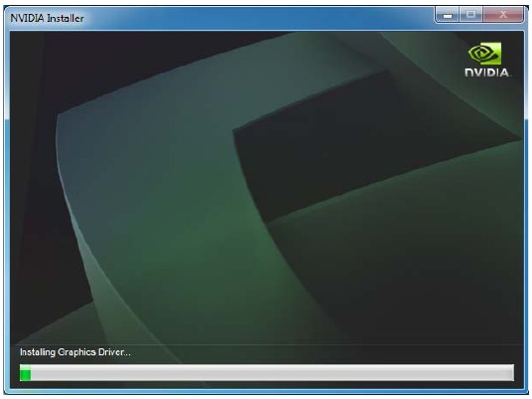Viewport: 532px width, 399px height.
Task: Click the dark area below the progress bar
Action: pyautogui.click(x=267, y=385)
